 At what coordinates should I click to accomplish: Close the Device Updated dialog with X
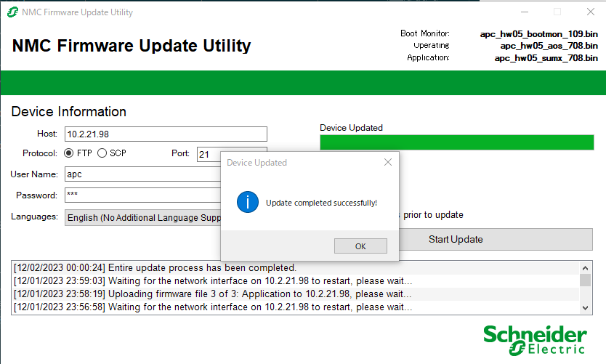(388, 162)
